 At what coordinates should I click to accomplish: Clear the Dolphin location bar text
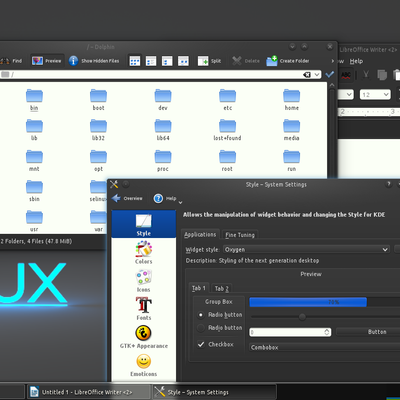(x=307, y=75)
